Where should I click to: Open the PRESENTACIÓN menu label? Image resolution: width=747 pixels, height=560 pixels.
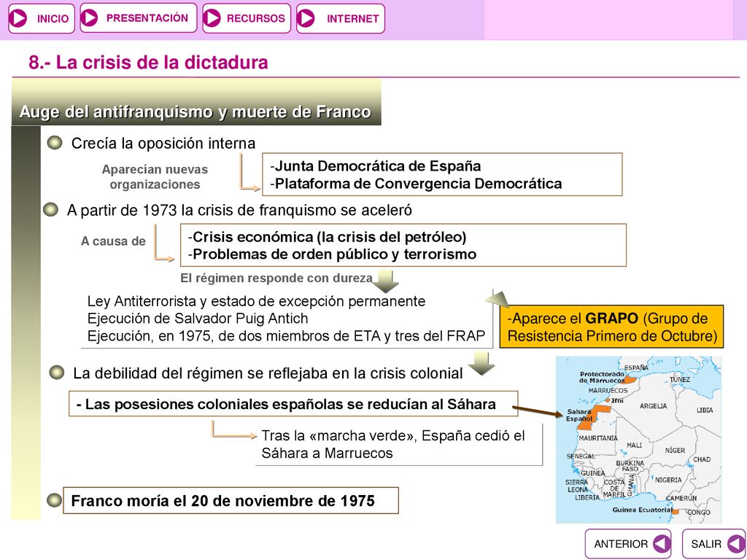pos(147,18)
